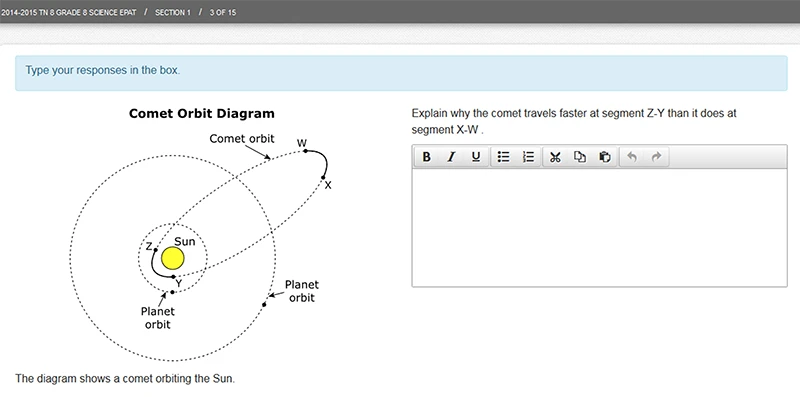The image size is (800, 397).
Task: Click the yellow Sun in the diagram
Action: 172,259
